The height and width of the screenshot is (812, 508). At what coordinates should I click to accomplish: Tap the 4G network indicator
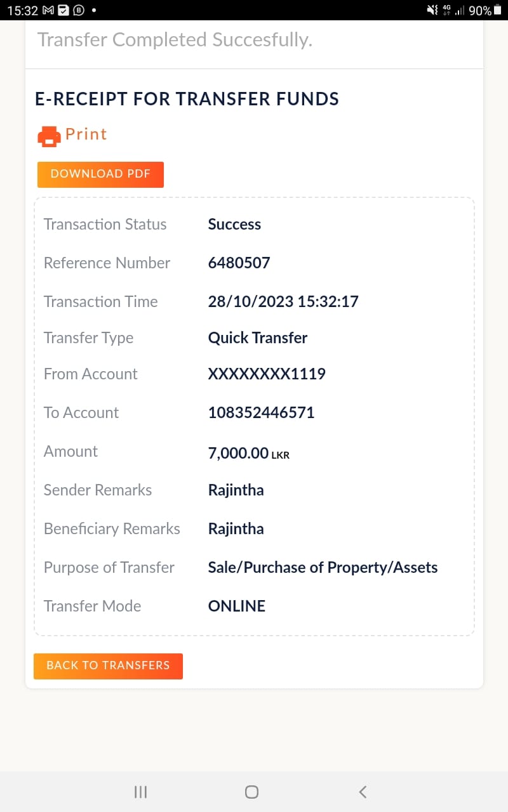[446, 10]
